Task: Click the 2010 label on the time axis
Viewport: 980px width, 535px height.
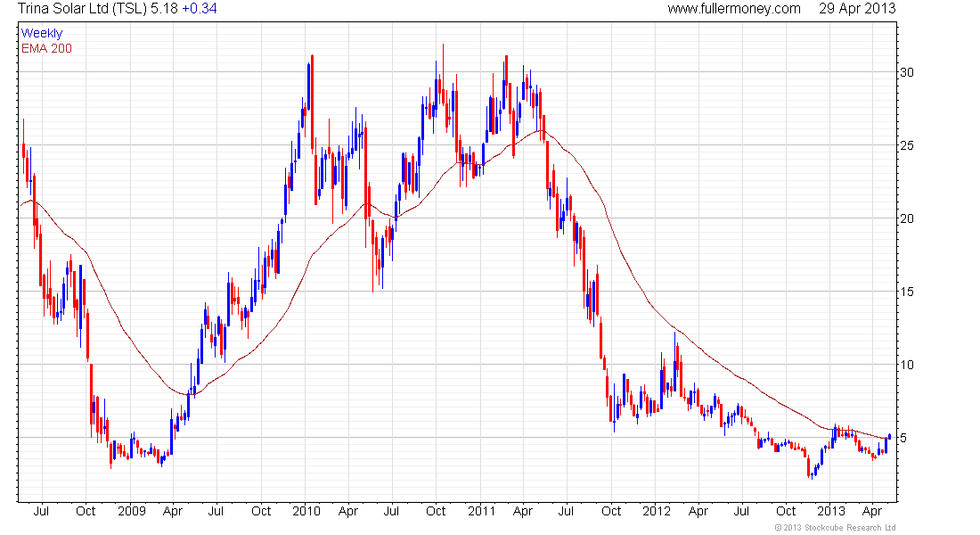Action: point(306,511)
